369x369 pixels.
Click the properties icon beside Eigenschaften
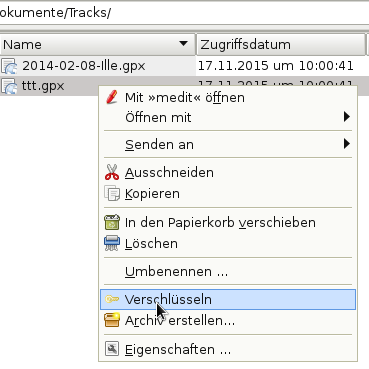coord(112,349)
